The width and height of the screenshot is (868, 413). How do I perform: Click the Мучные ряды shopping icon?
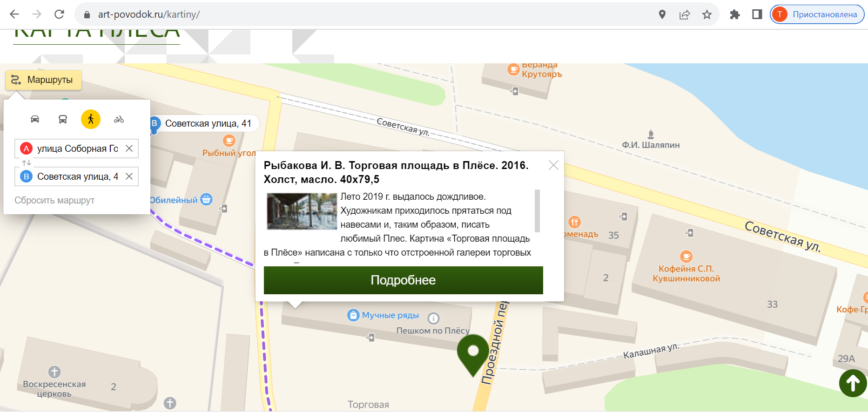coord(353,315)
